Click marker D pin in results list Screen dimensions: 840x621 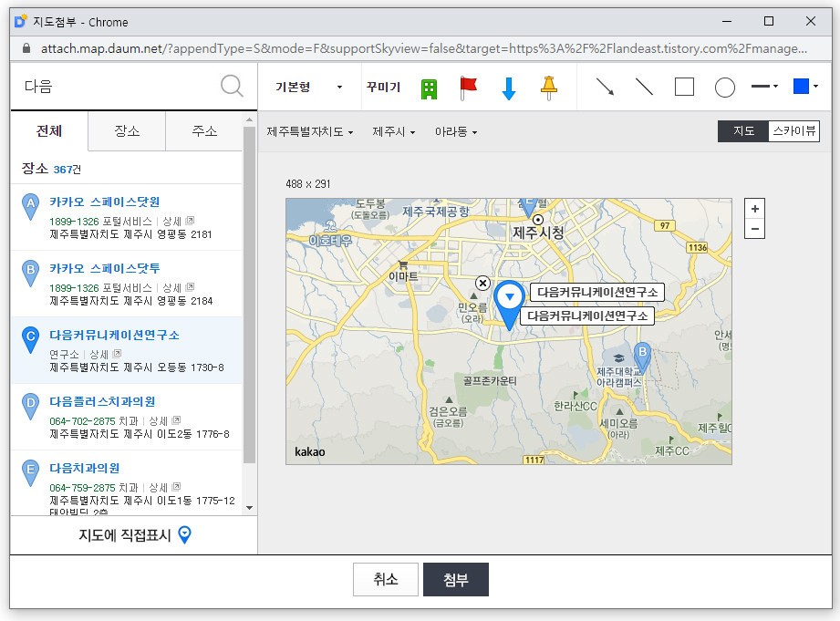[30, 406]
